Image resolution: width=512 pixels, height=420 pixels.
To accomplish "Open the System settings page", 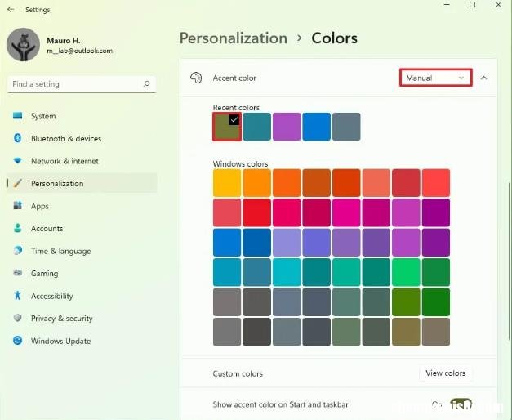I will click(82, 116).
